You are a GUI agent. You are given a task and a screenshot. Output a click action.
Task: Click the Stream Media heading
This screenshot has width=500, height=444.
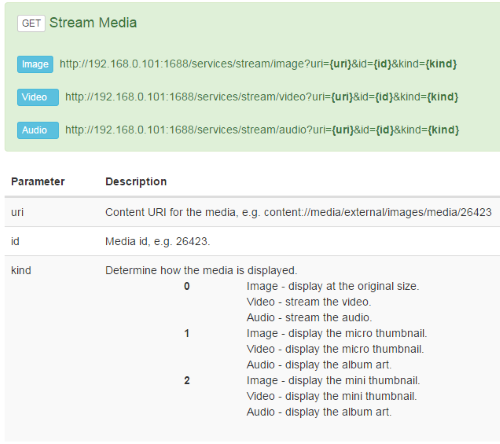tap(93, 23)
